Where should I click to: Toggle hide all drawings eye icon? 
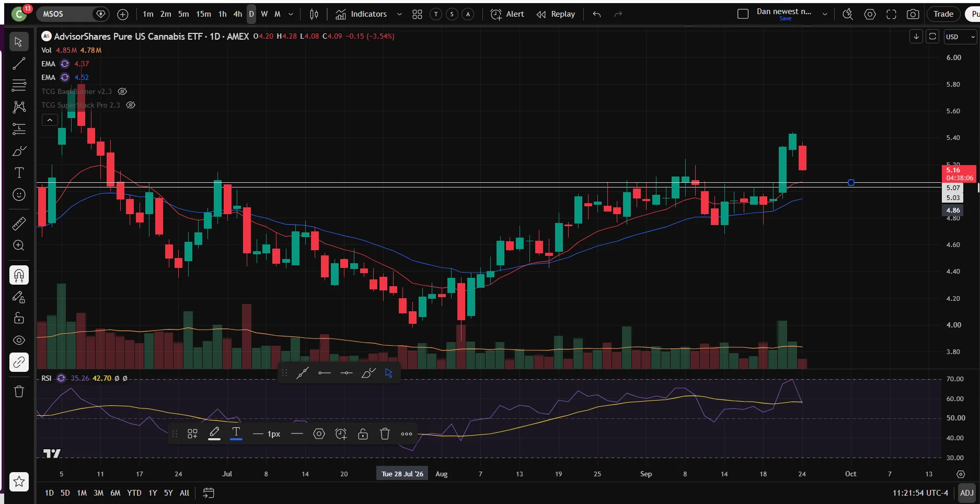tap(19, 340)
